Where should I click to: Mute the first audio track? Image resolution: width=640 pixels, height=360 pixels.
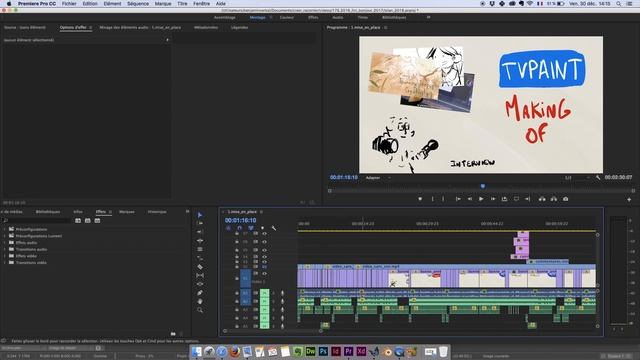click(264, 293)
